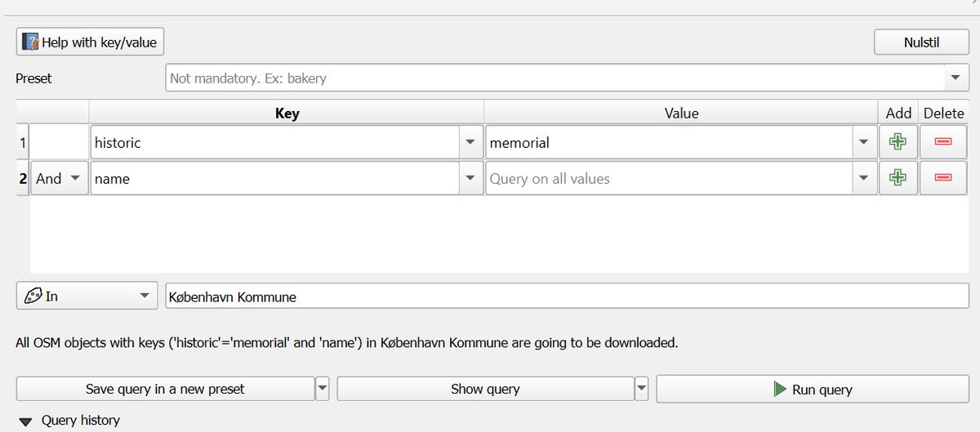Select row number 1 header
Viewport: 980px width, 432px height.
pyautogui.click(x=23, y=142)
